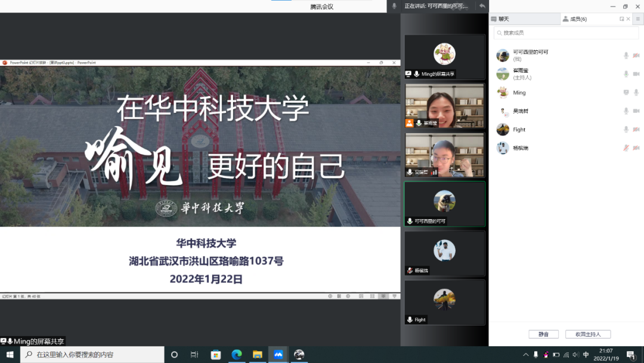The image size is (644, 363).
Task: Select 吴瑞哲's video tile
Action: click(x=444, y=155)
